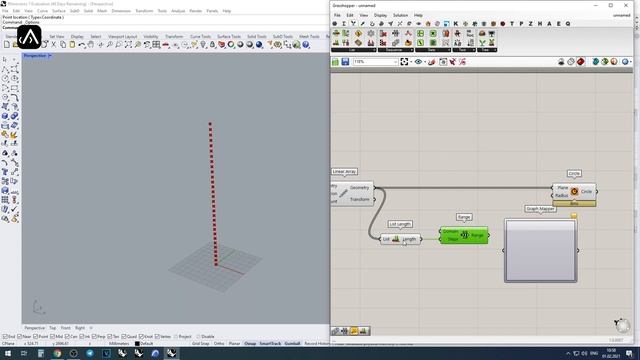Select the Pan hand tool in Rhino
This screenshot has height=360, width=640.
click(91, 44)
